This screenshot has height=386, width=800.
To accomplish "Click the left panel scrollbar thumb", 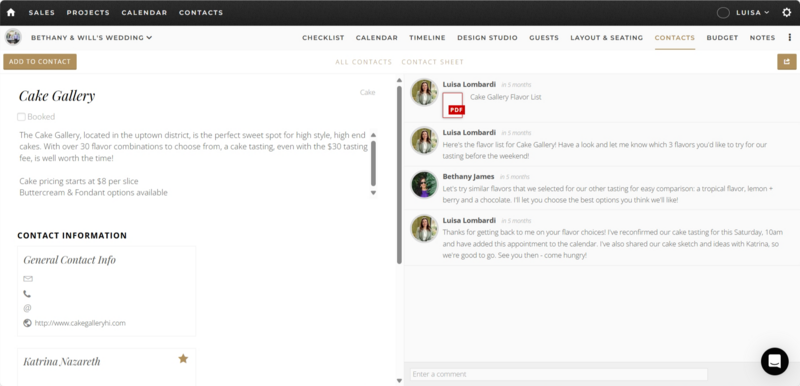I will tap(399, 175).
